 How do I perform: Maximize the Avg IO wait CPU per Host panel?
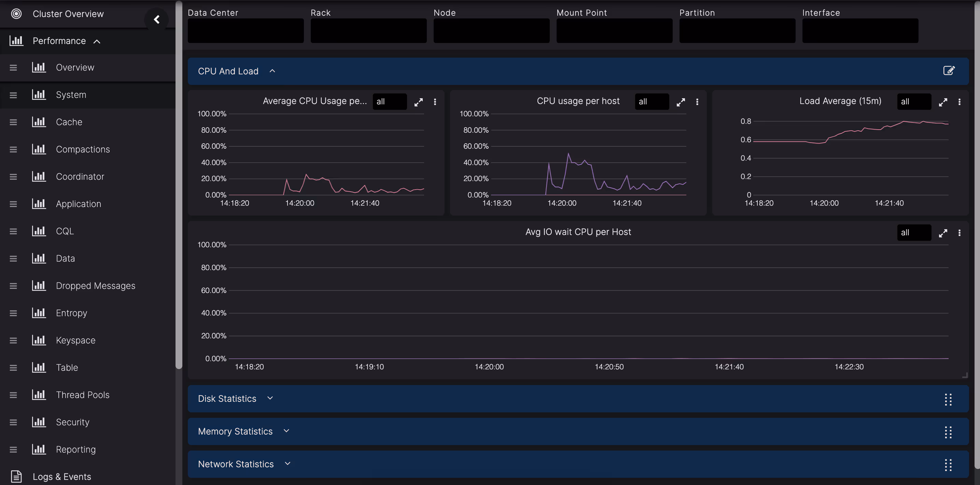(943, 233)
